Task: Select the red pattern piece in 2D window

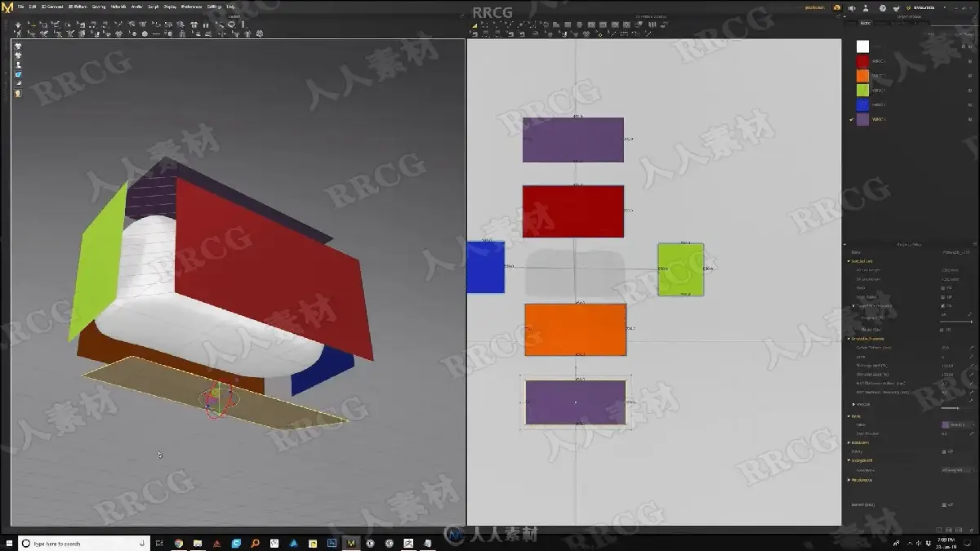Action: (573, 211)
